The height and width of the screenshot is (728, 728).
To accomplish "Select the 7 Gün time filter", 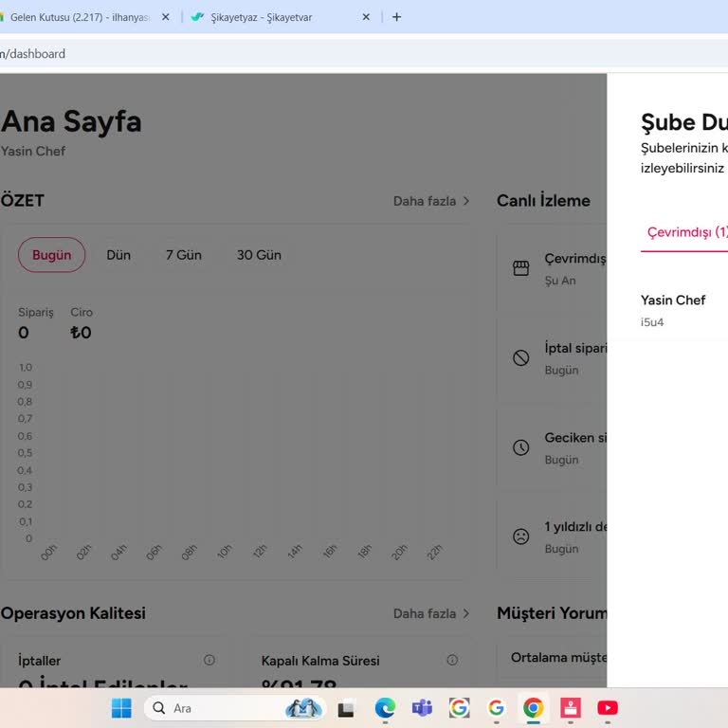I will coord(183,255).
